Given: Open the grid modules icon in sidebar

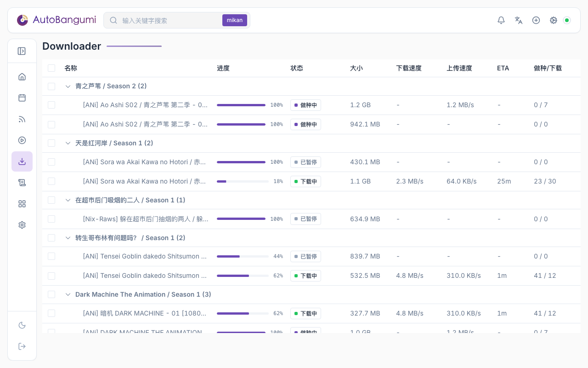Looking at the screenshot, I should [x=22, y=204].
